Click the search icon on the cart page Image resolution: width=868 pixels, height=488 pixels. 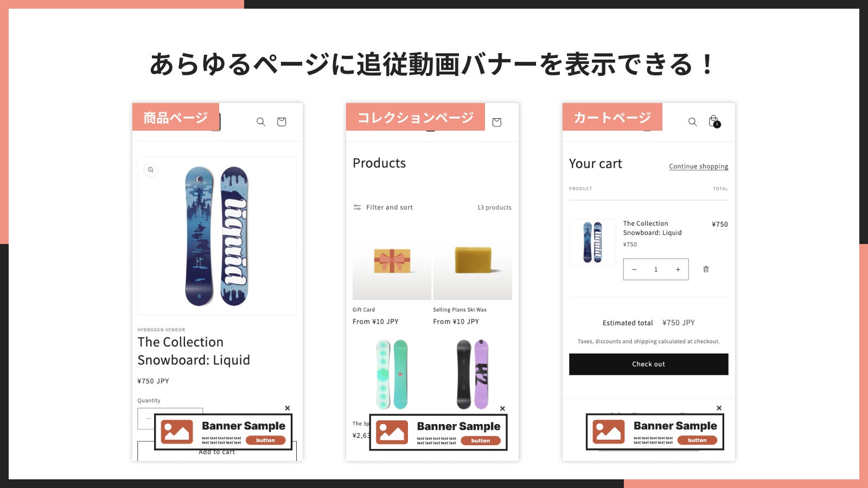coord(693,122)
